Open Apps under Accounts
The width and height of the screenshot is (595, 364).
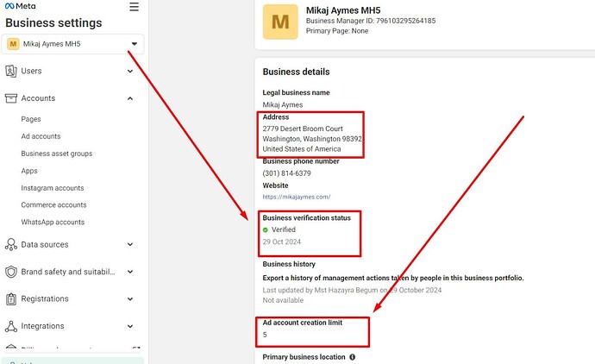point(29,171)
